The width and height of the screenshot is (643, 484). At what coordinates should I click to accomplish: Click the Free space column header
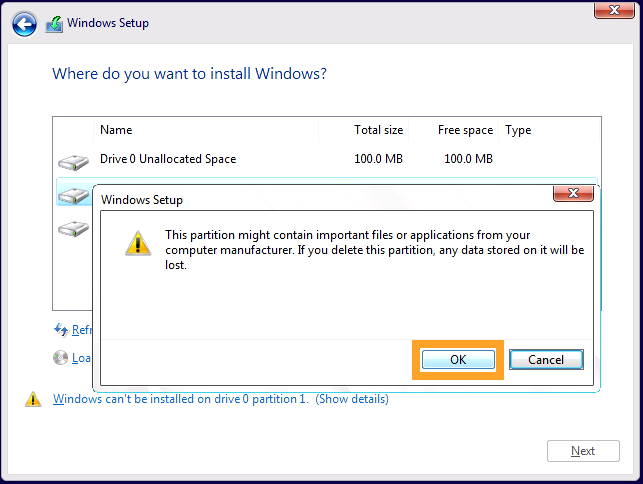465,130
